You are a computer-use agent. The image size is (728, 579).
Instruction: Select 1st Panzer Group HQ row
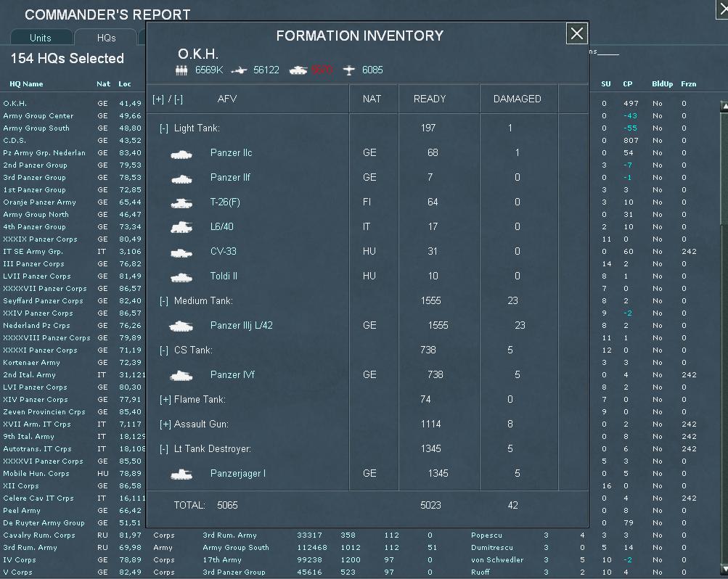tap(34, 190)
